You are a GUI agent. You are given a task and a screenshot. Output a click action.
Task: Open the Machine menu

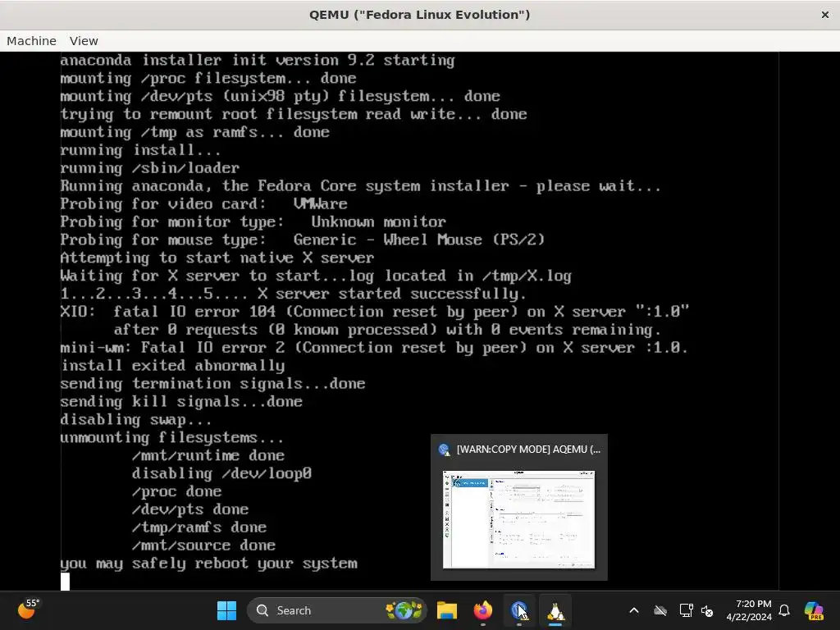click(31, 41)
